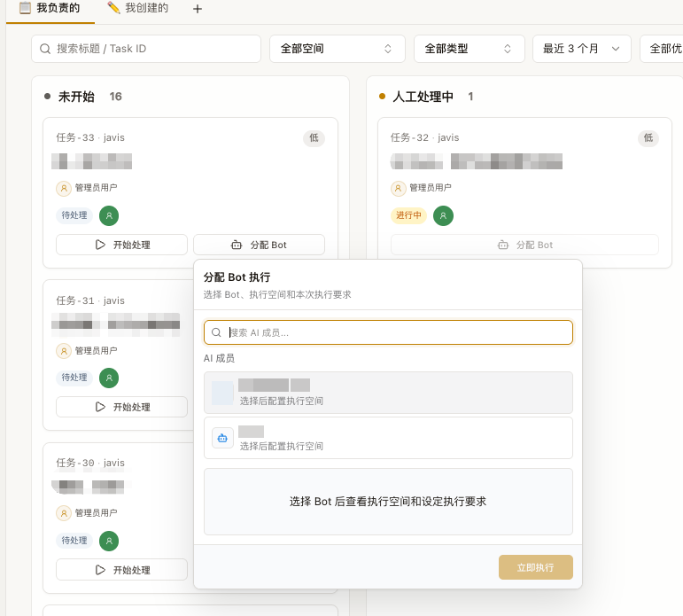Click the 待处理 tag on 任务-33

coord(74,214)
